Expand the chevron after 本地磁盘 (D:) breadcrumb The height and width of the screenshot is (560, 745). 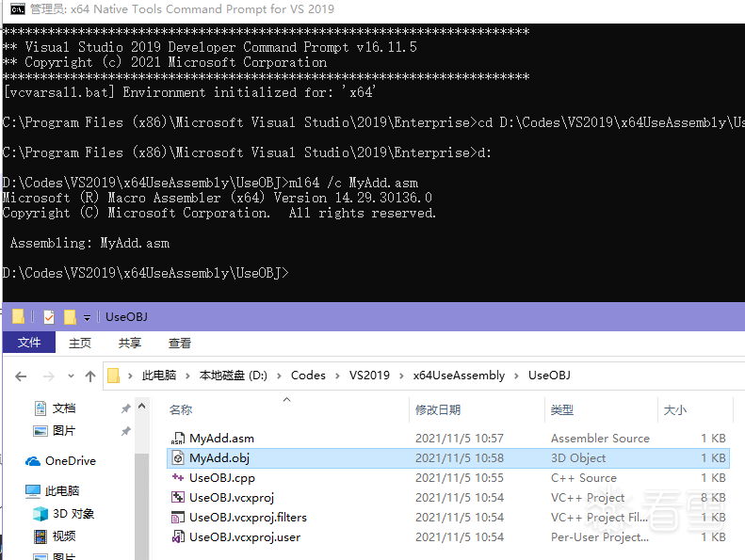(280, 376)
